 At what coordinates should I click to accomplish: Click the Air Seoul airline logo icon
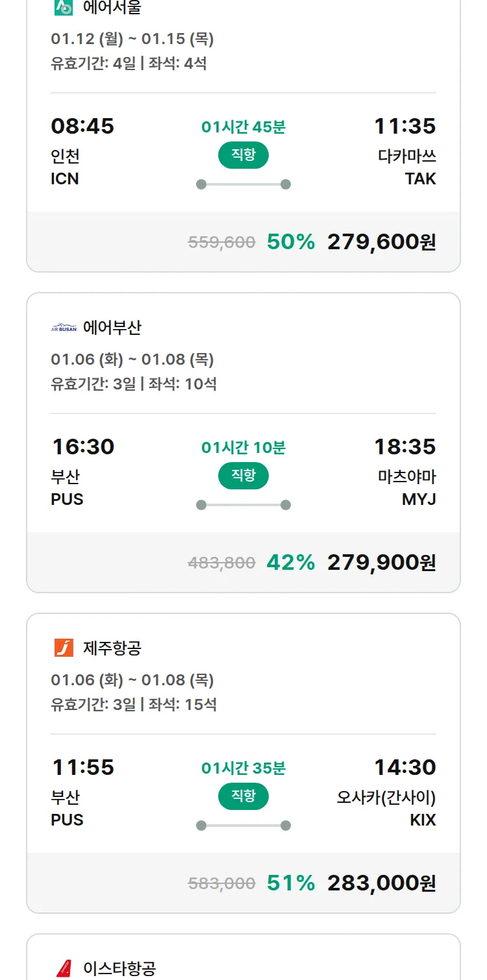click(x=64, y=7)
